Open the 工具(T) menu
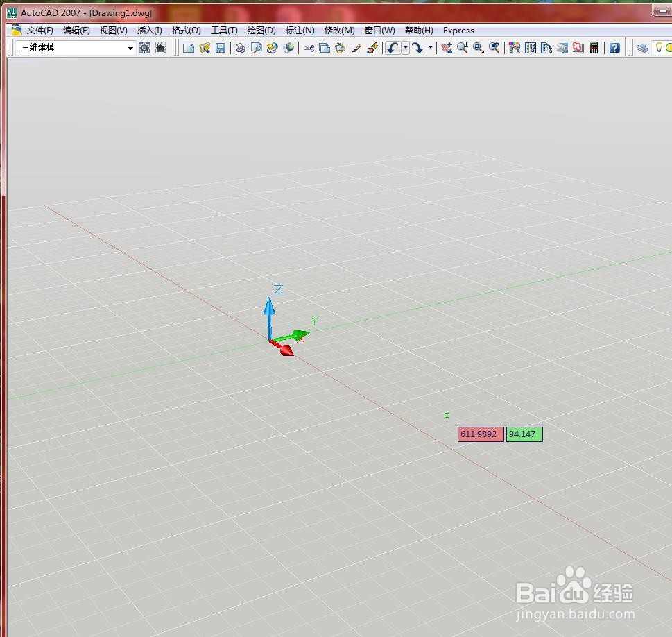Screen dimensions: 672x637 (224, 31)
